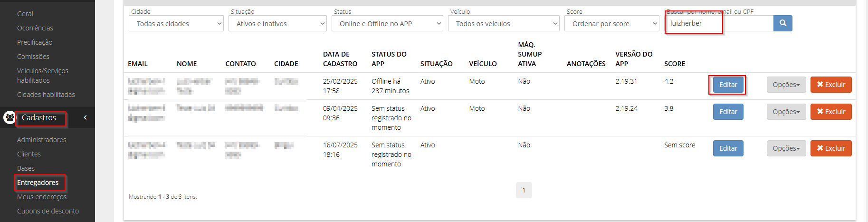
Task: Edit the courier registered 09/04/2025
Action: [x=728, y=112]
